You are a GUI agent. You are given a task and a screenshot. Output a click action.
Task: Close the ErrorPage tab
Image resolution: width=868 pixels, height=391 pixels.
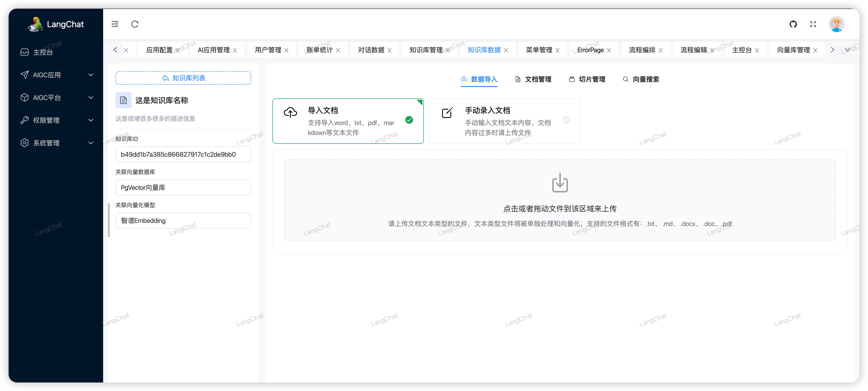click(x=609, y=51)
